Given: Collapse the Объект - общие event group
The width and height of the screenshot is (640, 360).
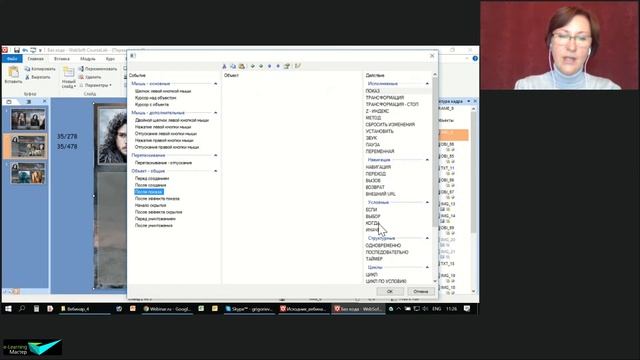Looking at the screenshot, I should point(216,171).
